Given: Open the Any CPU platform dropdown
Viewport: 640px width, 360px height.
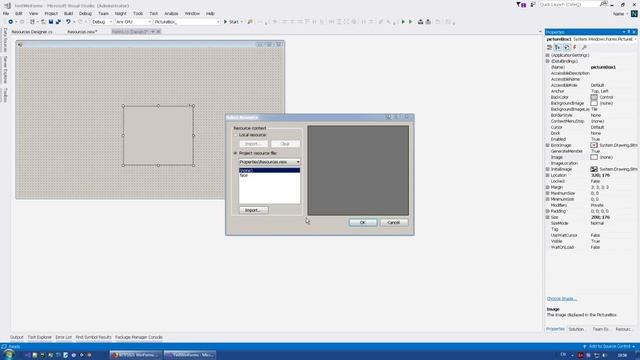Looking at the screenshot, I should pyautogui.click(x=133, y=22).
